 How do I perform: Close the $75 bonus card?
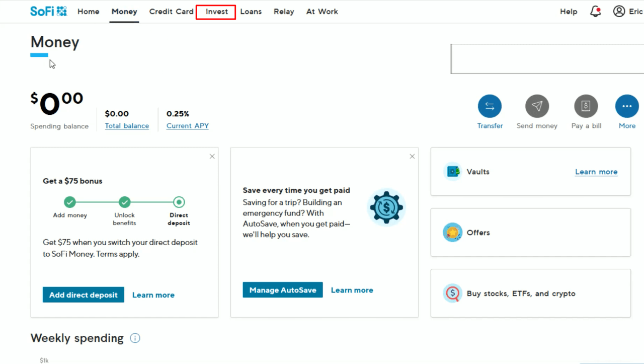212,157
